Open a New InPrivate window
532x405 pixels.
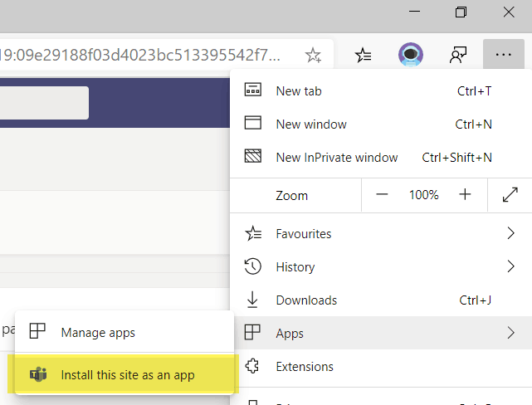click(x=336, y=158)
